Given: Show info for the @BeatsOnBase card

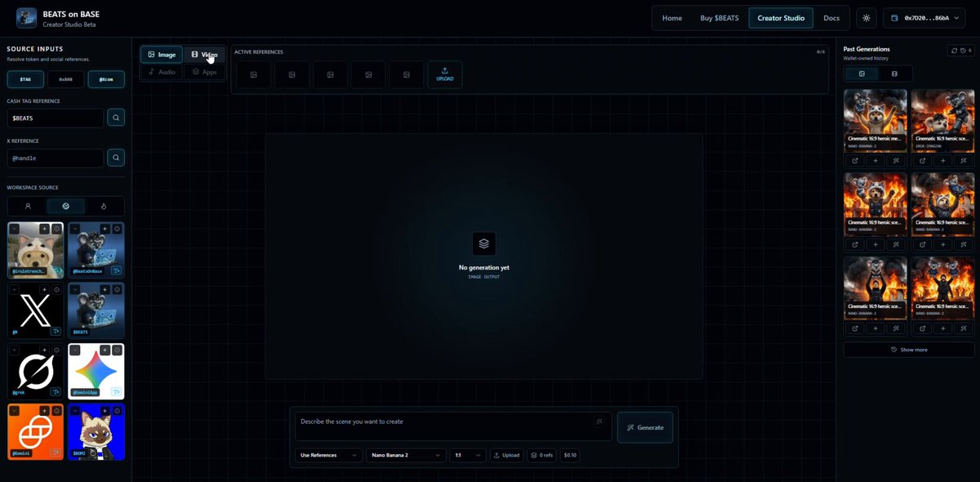Looking at the screenshot, I should (x=118, y=229).
